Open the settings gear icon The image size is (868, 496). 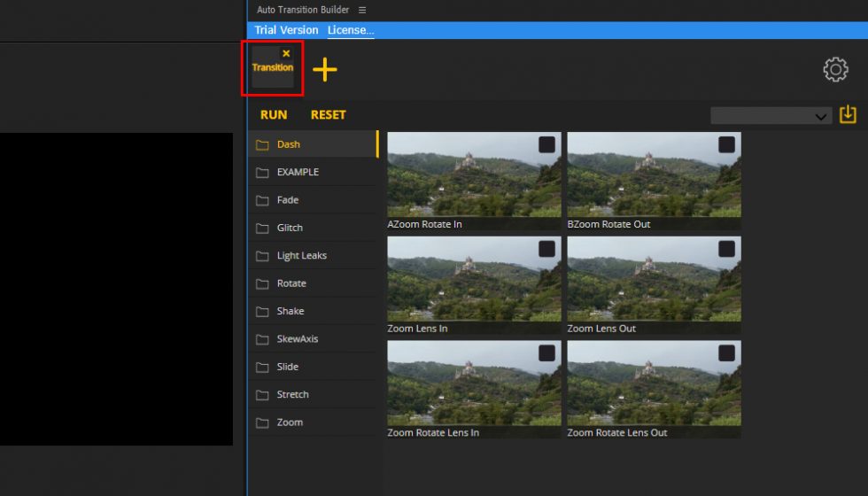pos(835,70)
